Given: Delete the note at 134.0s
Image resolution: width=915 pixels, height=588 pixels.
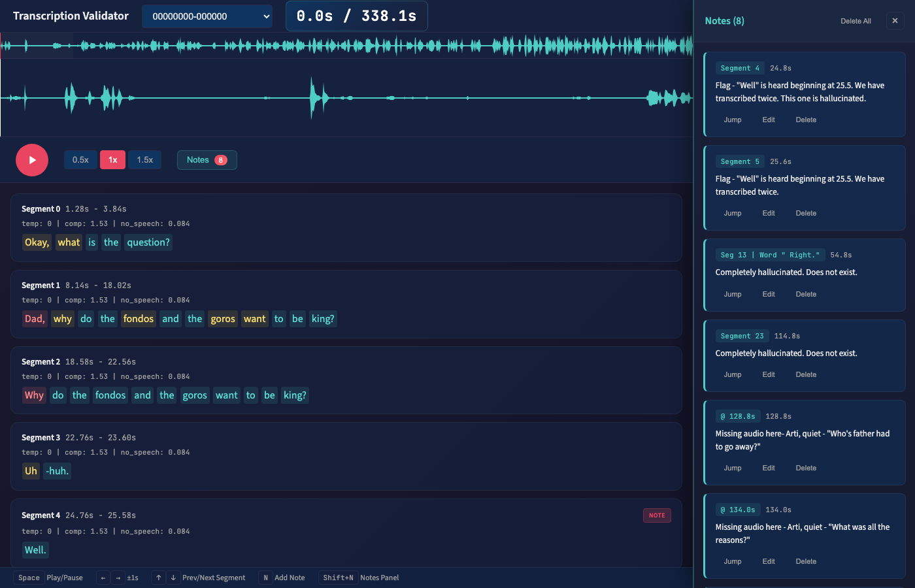Looking at the screenshot, I should coord(806,561).
